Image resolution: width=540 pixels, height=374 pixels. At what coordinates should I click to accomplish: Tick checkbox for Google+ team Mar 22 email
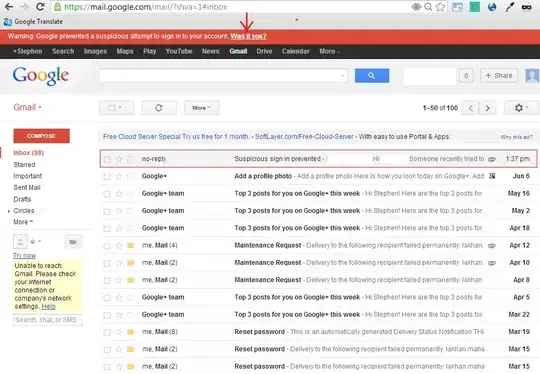107,315
